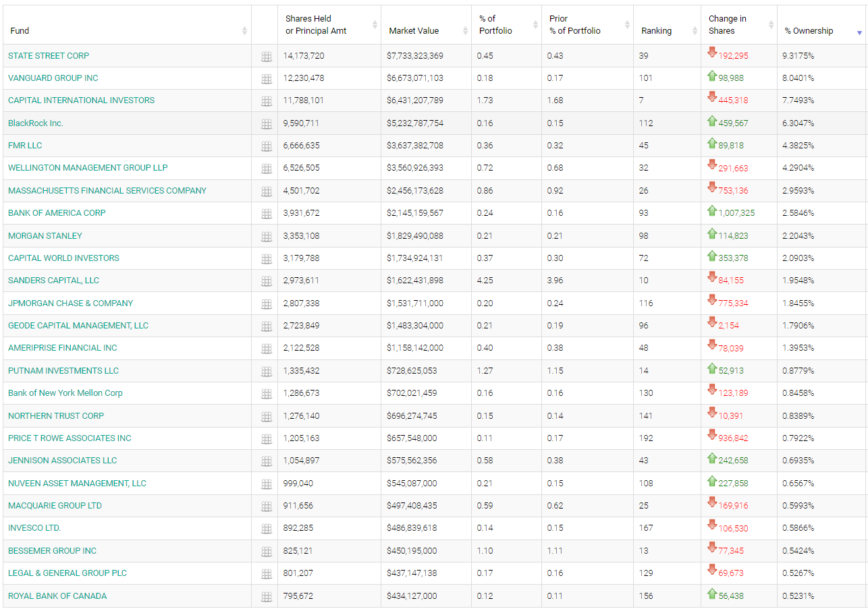
Task: Open grid icon for BESSEMER GROUP INC
Action: 266,552
